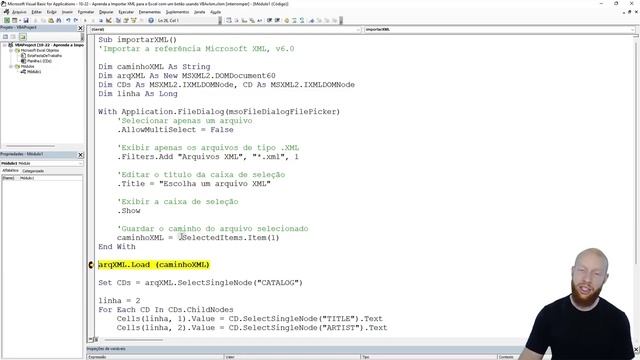Collapse the Módulos folder
640x360 pixels.
point(11,66)
